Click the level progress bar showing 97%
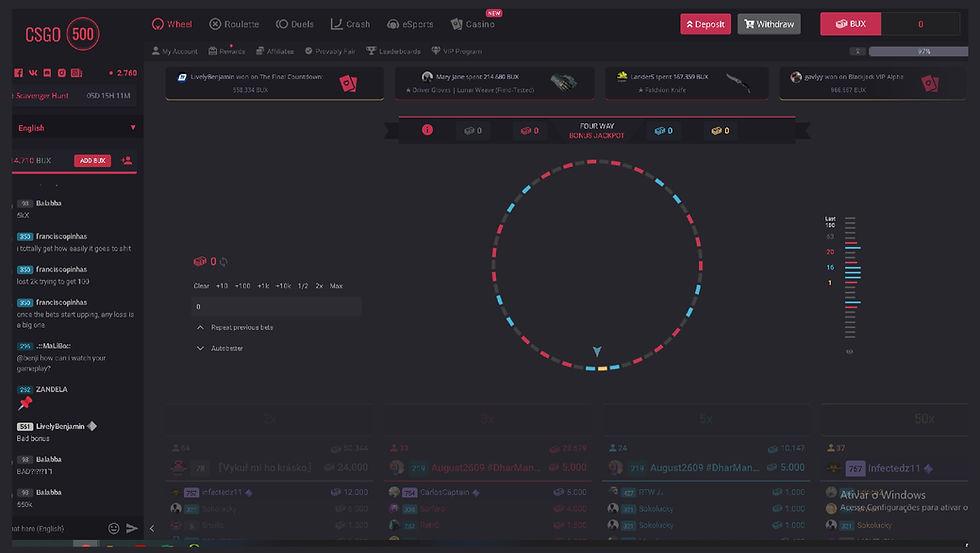Screen dimensions: 980x553 pyautogui.click(x=918, y=51)
